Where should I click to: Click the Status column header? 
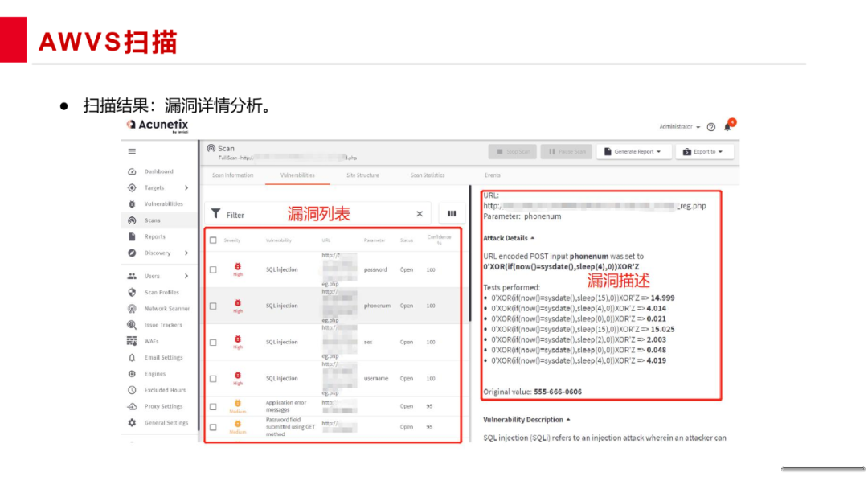(x=407, y=240)
